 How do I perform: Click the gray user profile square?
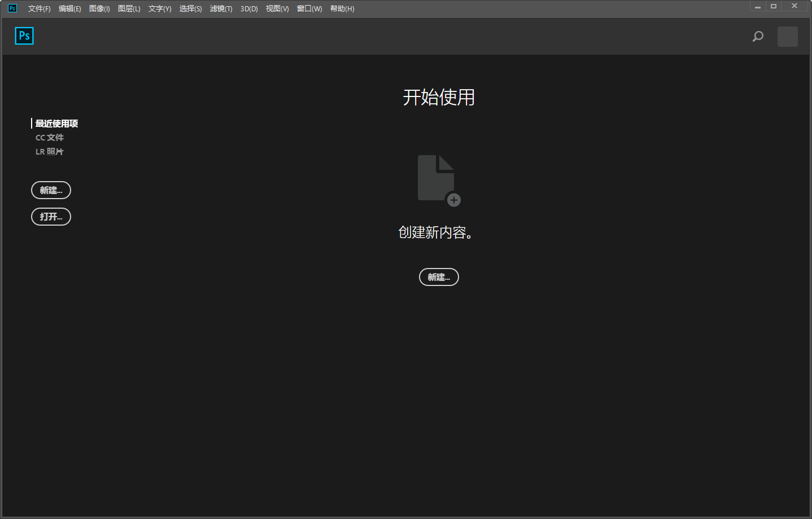click(x=788, y=37)
